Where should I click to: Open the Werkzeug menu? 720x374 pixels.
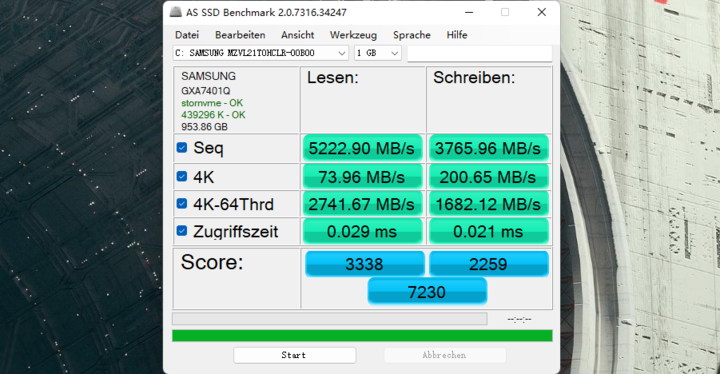[x=353, y=35]
